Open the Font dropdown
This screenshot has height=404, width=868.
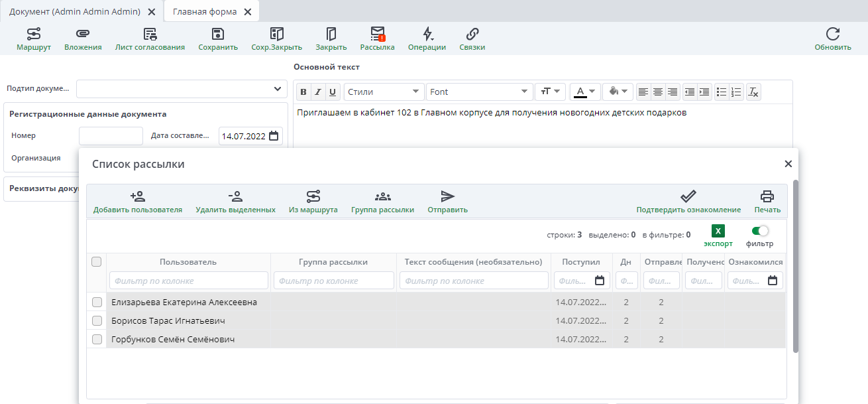pos(480,92)
